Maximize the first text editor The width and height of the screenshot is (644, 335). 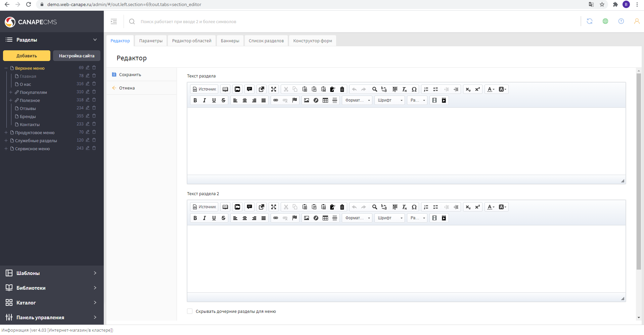[x=274, y=89]
